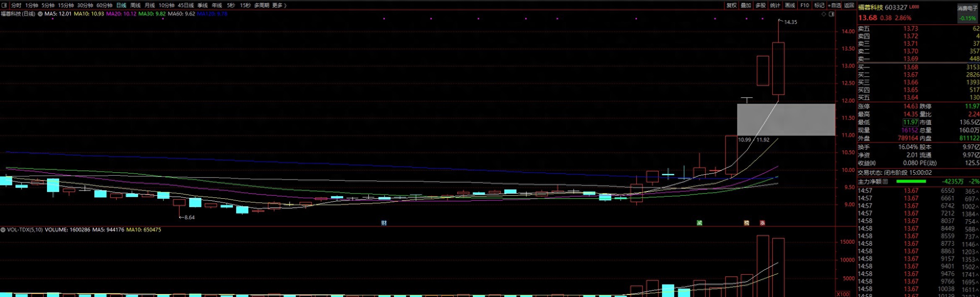The height and width of the screenshot is (297, 980).
Task: Select the 45日线 period
Action: pyautogui.click(x=186, y=5)
